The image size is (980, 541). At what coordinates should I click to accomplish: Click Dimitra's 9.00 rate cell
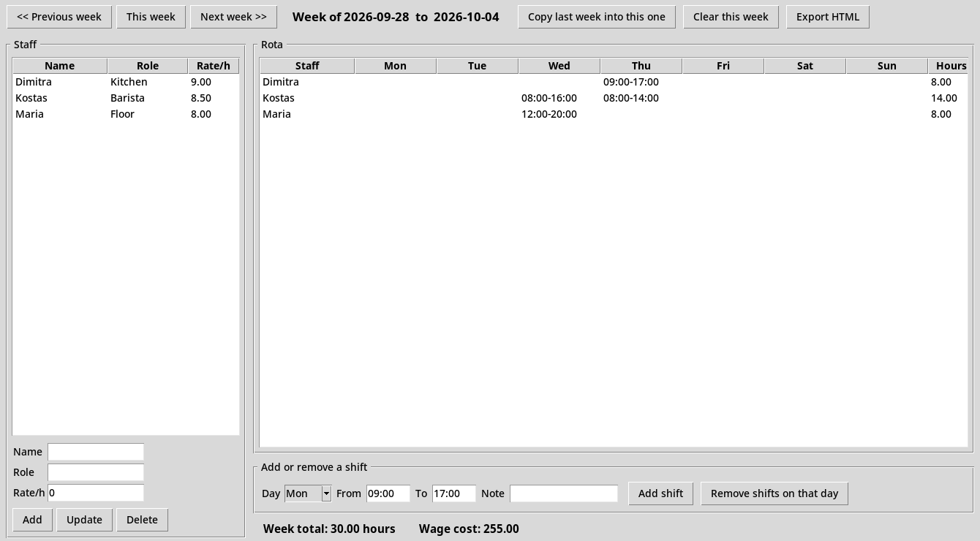click(201, 82)
